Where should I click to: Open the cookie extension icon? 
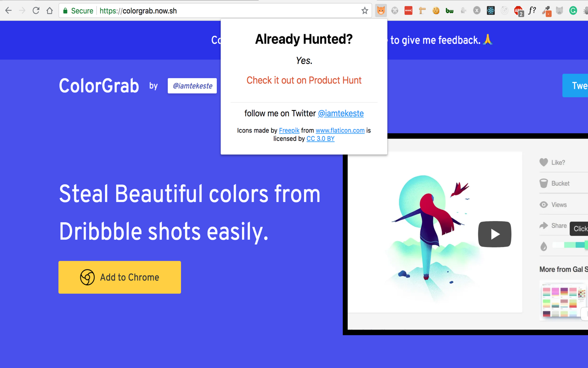(436, 11)
